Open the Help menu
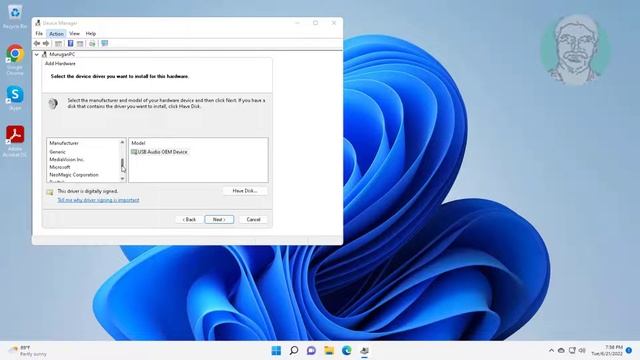 91,33
